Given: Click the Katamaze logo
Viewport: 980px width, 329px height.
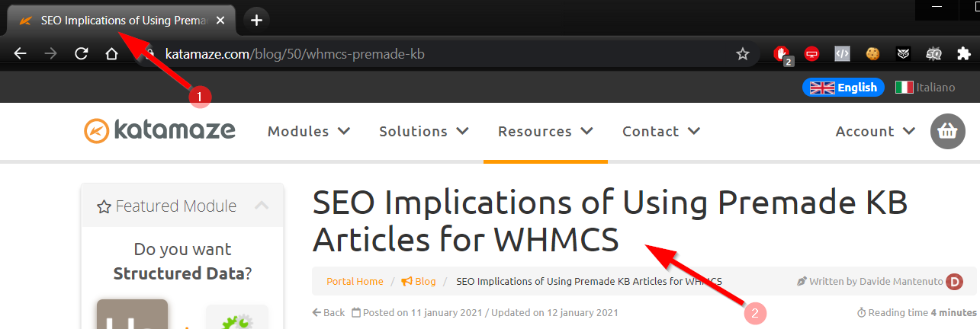Looking at the screenshot, I should [159, 131].
